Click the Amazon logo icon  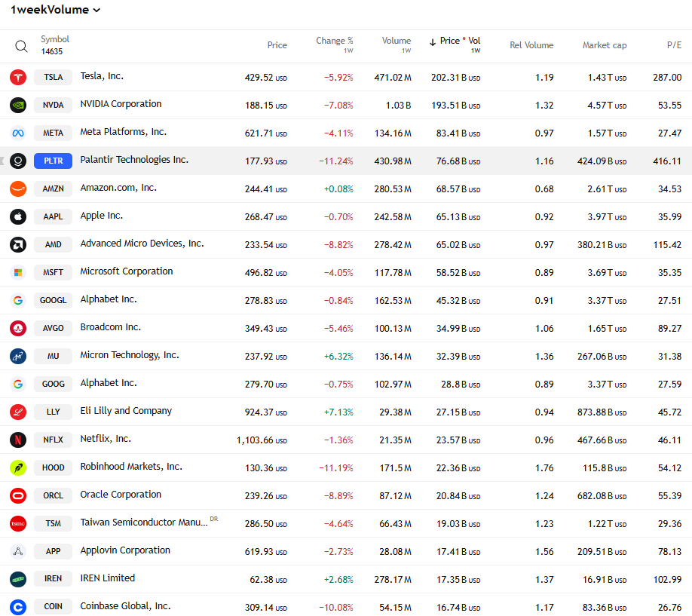pos(18,188)
